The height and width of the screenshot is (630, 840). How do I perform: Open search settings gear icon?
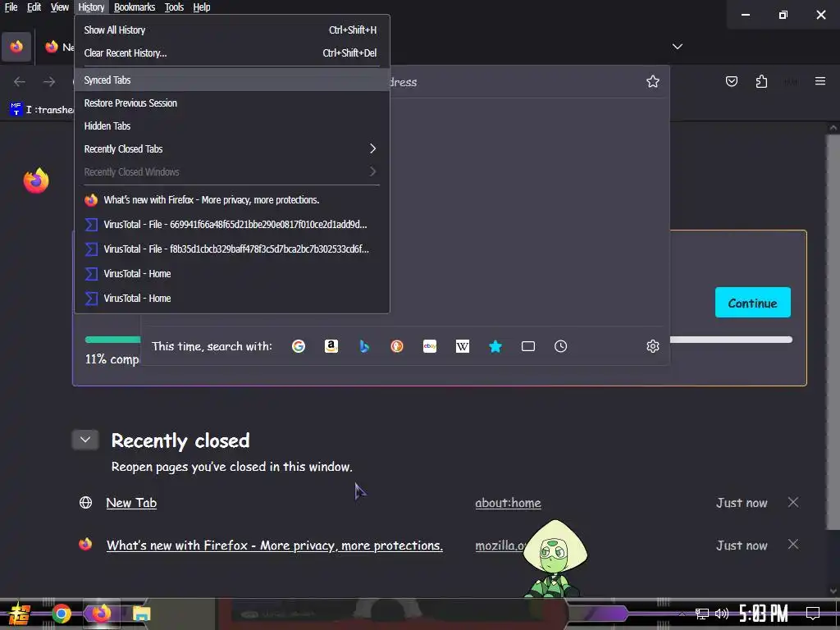pos(652,347)
